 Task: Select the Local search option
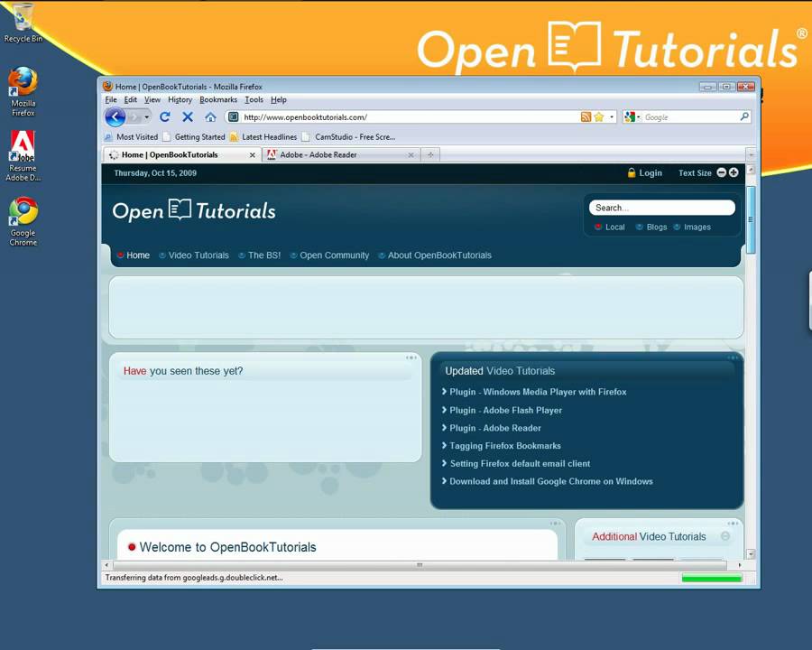[610, 227]
